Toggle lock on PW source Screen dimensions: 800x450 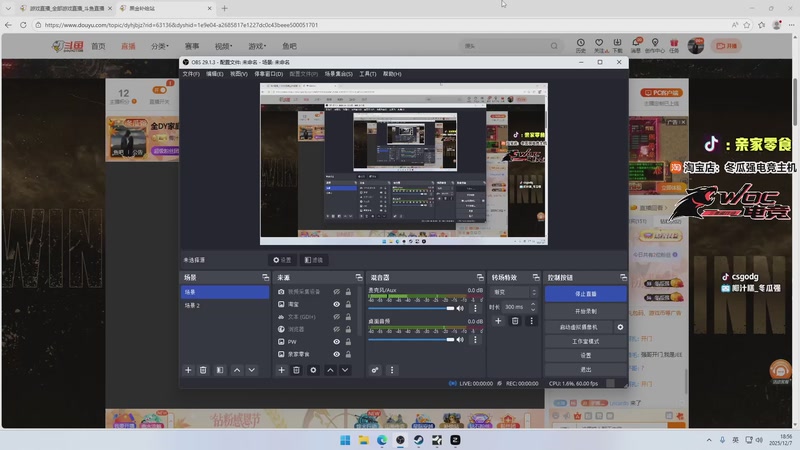[348, 342]
